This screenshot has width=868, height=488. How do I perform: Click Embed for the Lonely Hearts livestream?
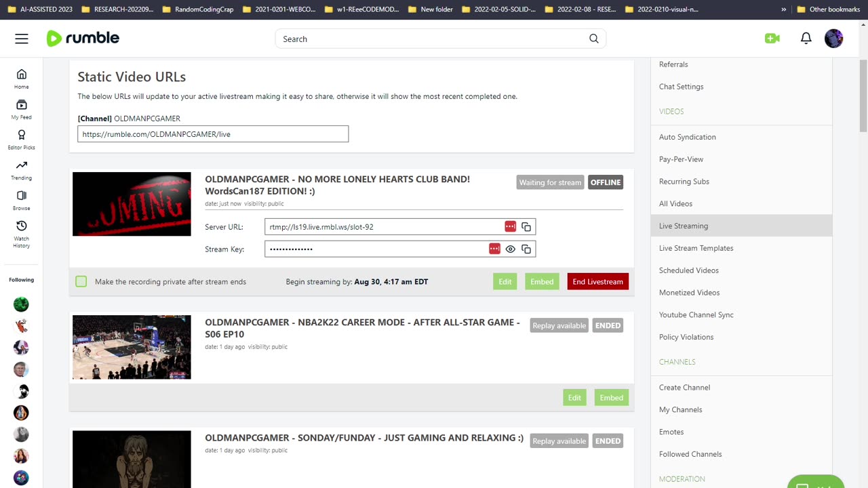[542, 281]
